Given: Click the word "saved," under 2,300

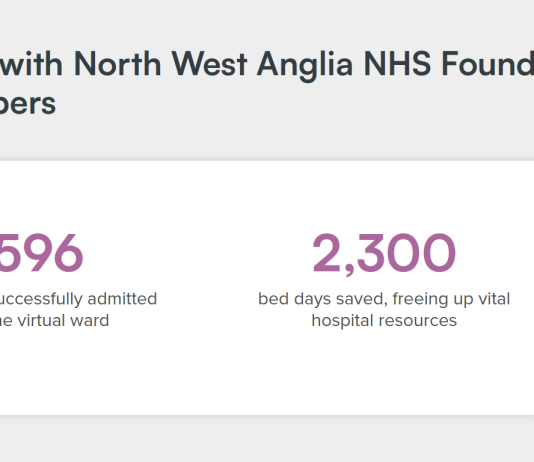Looking at the screenshot, I should tap(362, 299).
